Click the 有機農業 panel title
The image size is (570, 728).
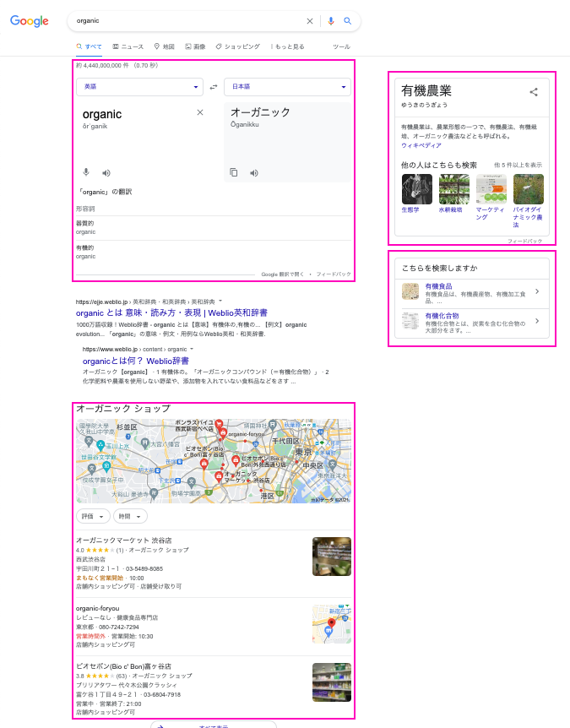tap(426, 91)
